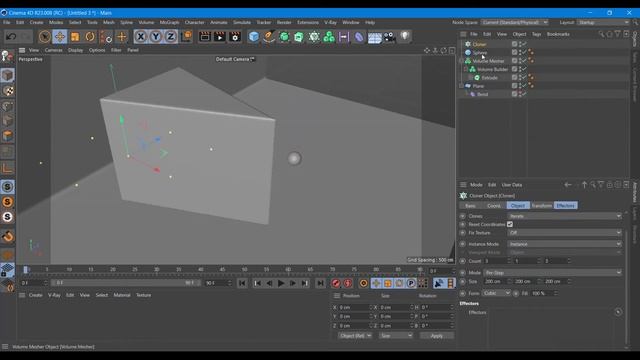Click the Undo arrow in the top toolbar

pyautogui.click(x=11, y=37)
